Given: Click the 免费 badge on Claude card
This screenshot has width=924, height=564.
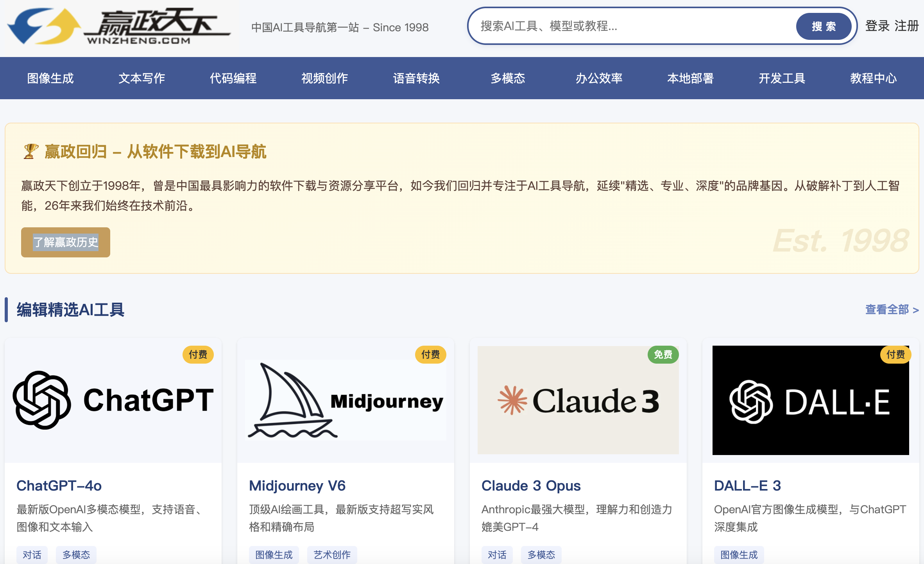Looking at the screenshot, I should pyautogui.click(x=663, y=355).
